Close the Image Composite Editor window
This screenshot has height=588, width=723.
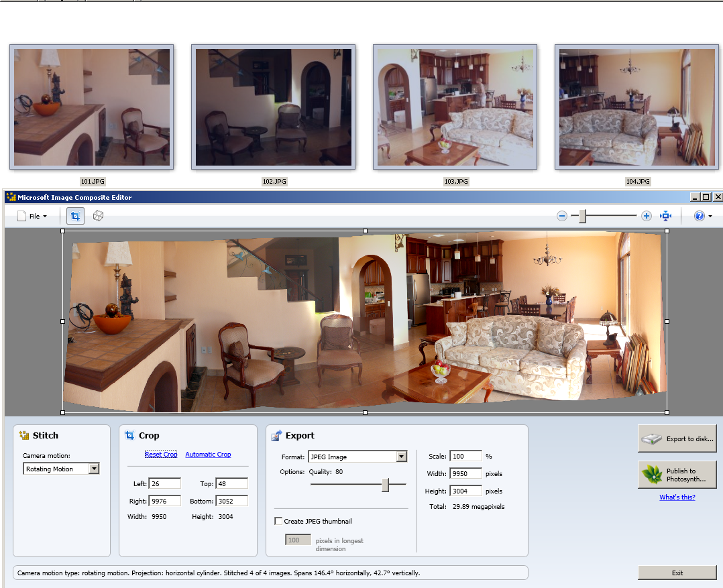718,197
